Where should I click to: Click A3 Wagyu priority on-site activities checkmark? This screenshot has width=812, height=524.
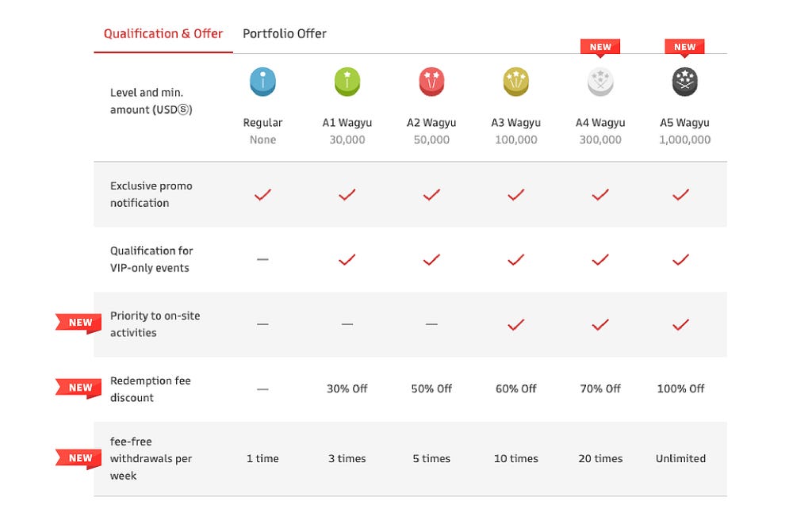pos(515,325)
